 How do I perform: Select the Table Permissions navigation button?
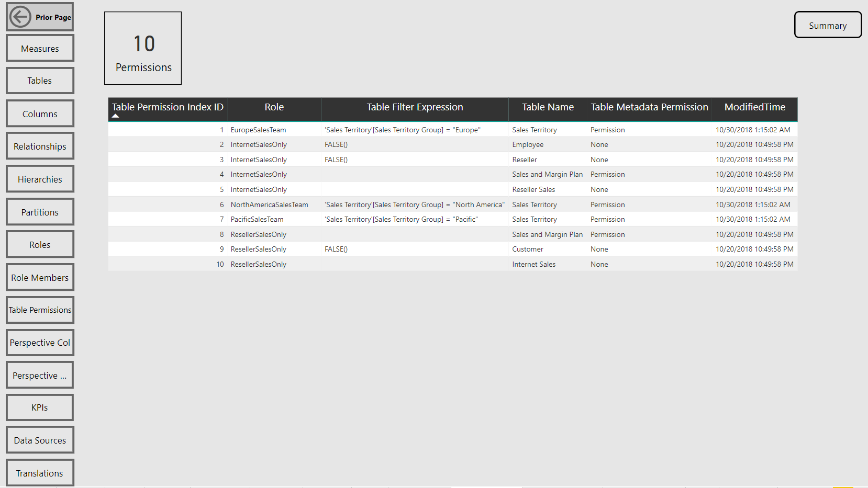[x=40, y=310]
